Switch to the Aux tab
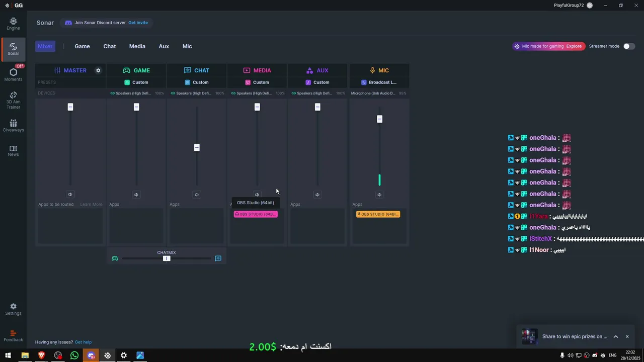 click(164, 46)
